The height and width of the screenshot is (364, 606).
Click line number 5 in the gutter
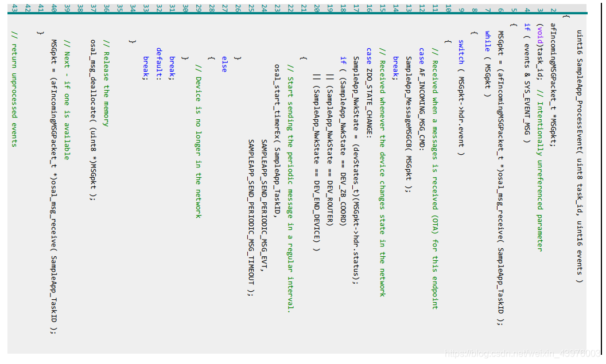click(514, 10)
